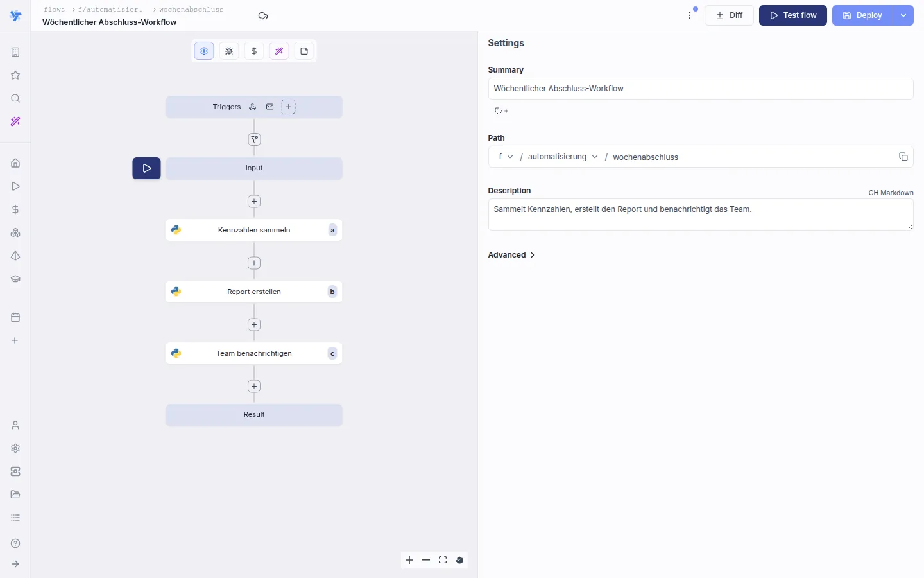Click the email trigger icon
Image resolution: width=924 pixels, height=578 pixels.
click(270, 107)
